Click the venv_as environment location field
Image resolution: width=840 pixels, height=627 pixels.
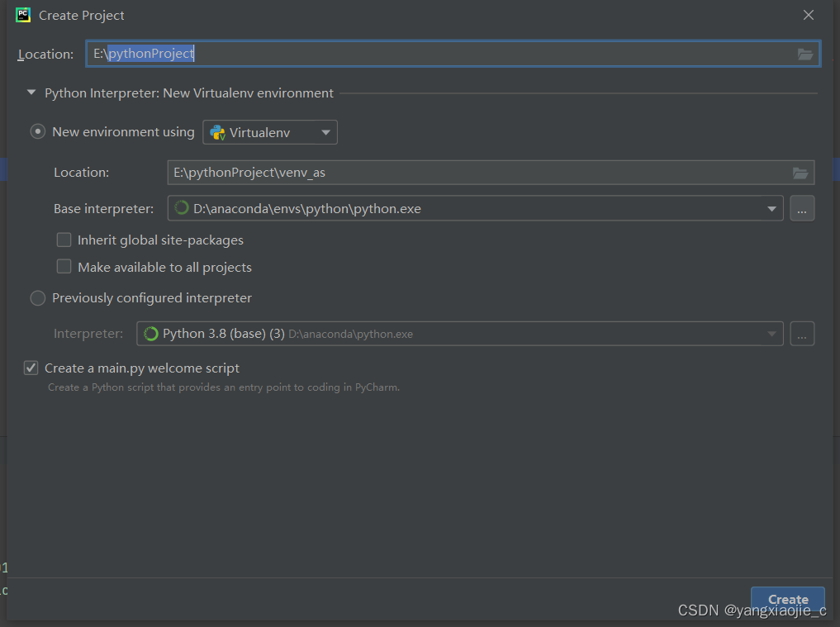(491, 173)
